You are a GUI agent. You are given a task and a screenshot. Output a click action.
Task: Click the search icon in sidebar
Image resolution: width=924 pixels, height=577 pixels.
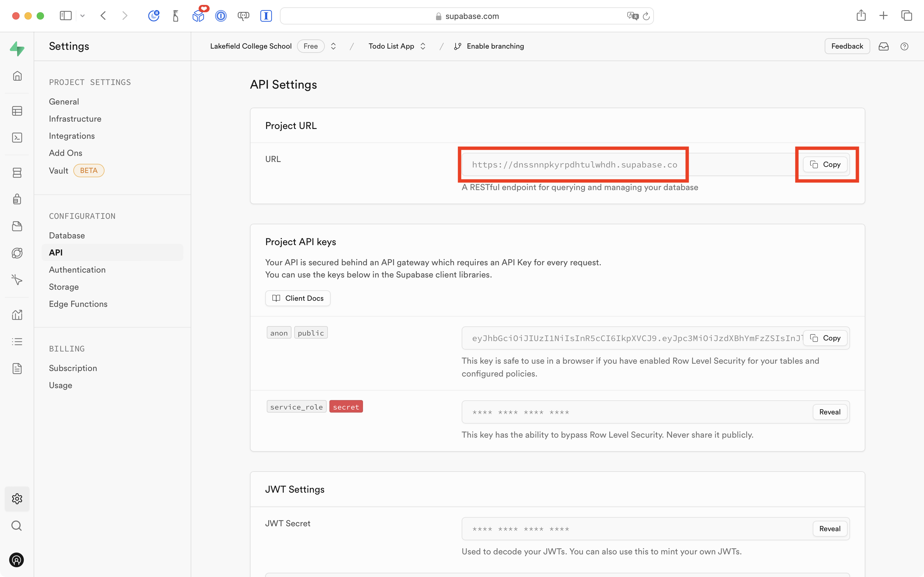tap(16, 526)
